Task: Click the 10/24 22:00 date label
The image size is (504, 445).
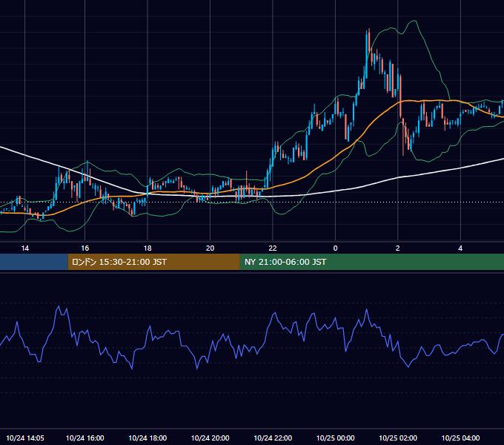Action: click(273, 438)
